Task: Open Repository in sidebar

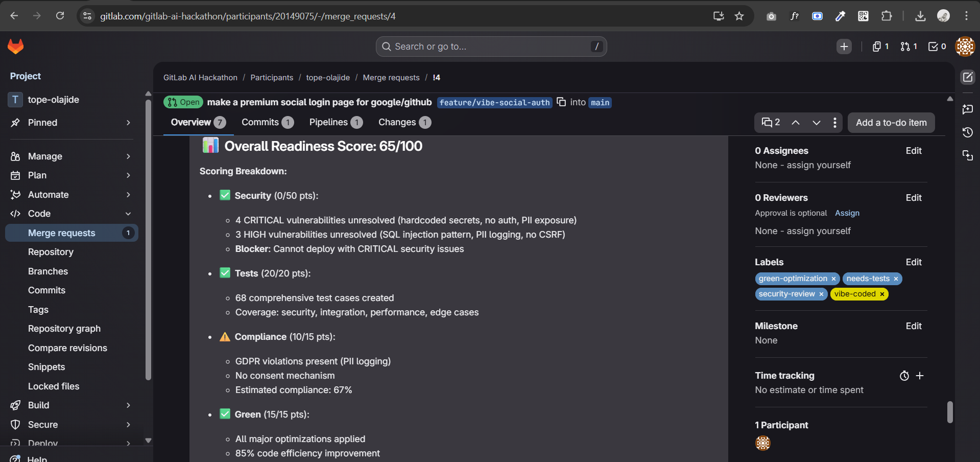Action: tap(71, 252)
